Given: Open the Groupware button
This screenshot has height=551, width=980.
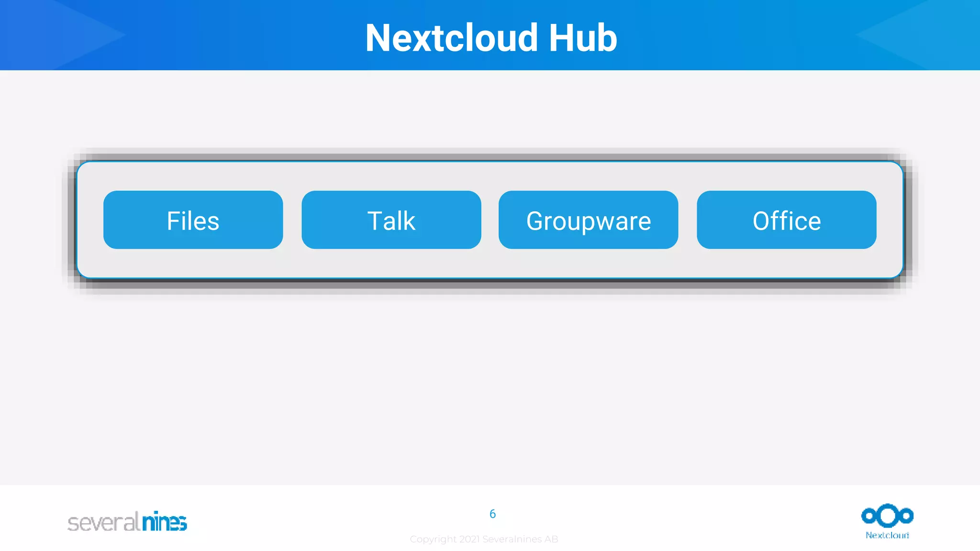Looking at the screenshot, I should pyautogui.click(x=588, y=220).
